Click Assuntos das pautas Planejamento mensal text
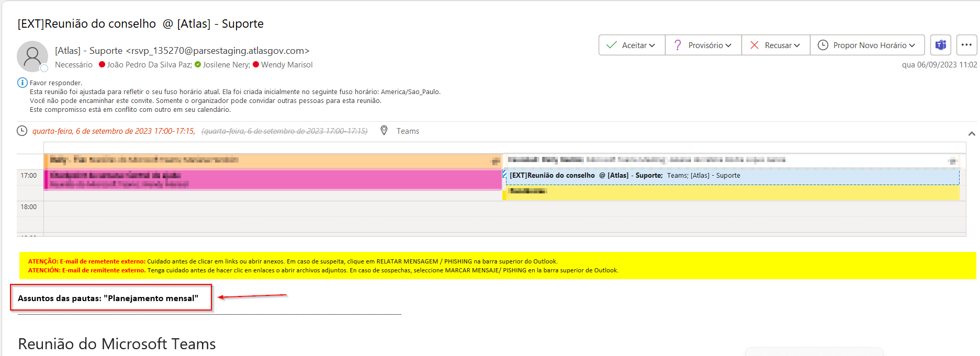Viewport: 980px width, 356px height. click(x=108, y=298)
